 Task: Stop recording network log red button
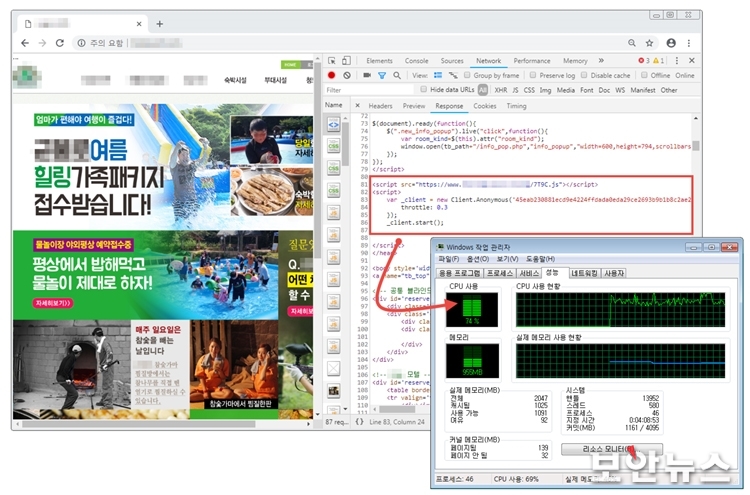tap(331, 75)
